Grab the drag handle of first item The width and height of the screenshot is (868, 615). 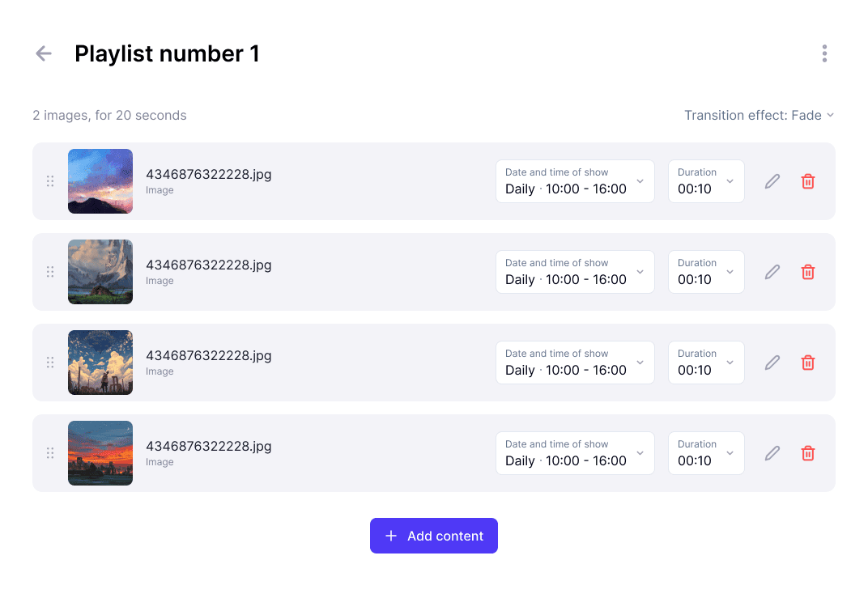click(x=50, y=181)
